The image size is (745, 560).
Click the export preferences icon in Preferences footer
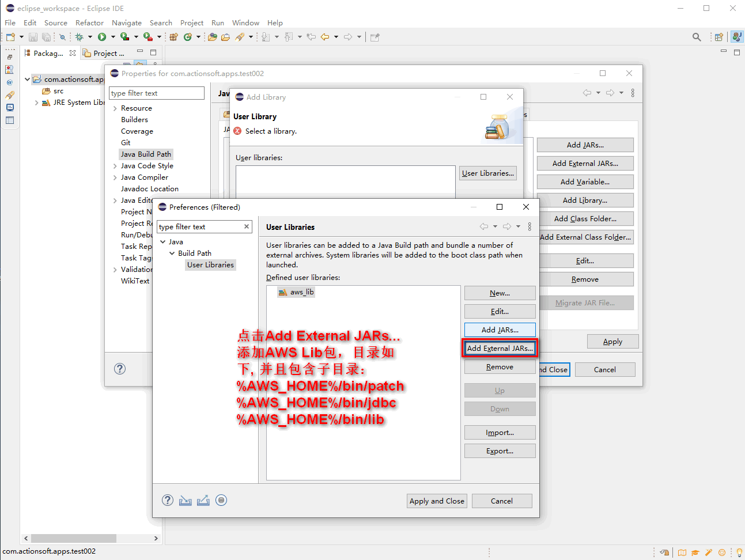203,500
